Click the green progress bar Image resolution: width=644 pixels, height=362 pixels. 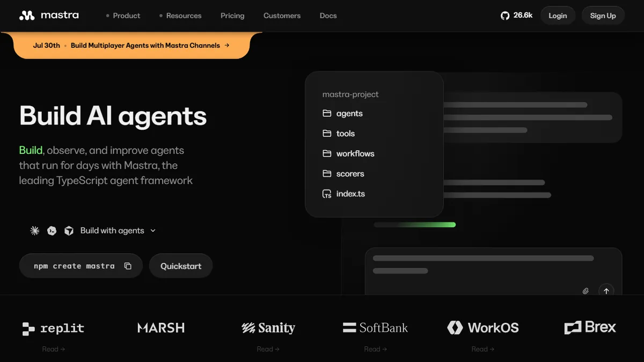[x=415, y=225]
